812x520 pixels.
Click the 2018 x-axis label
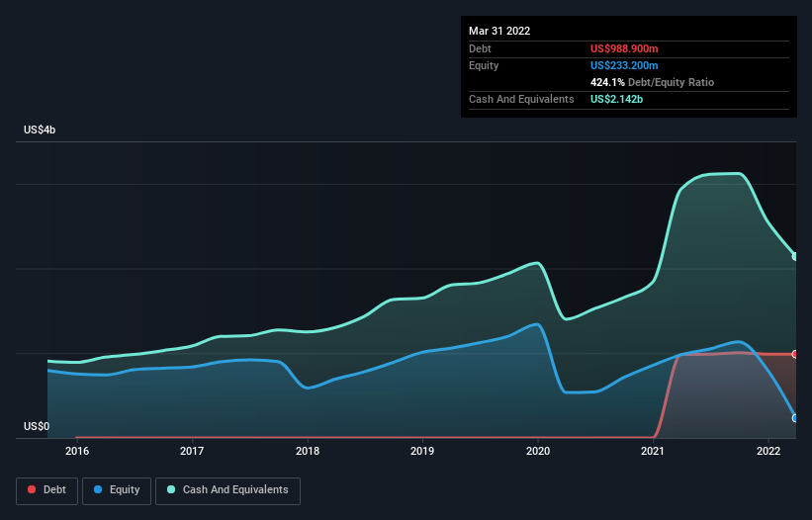point(308,451)
